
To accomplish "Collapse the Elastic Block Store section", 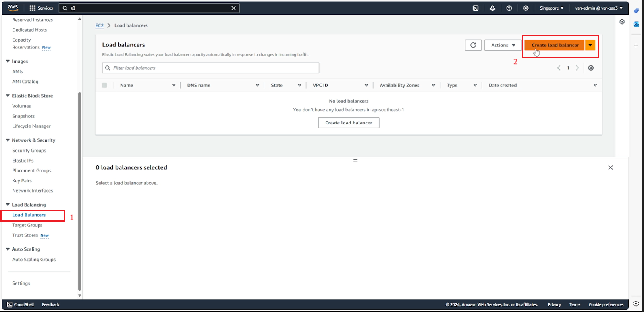I will pyautogui.click(x=8, y=96).
